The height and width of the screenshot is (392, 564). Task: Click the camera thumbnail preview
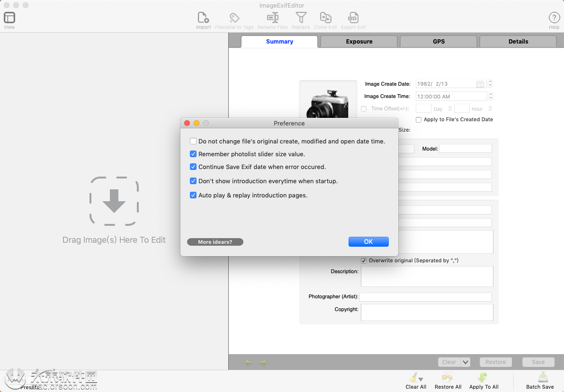tap(328, 99)
